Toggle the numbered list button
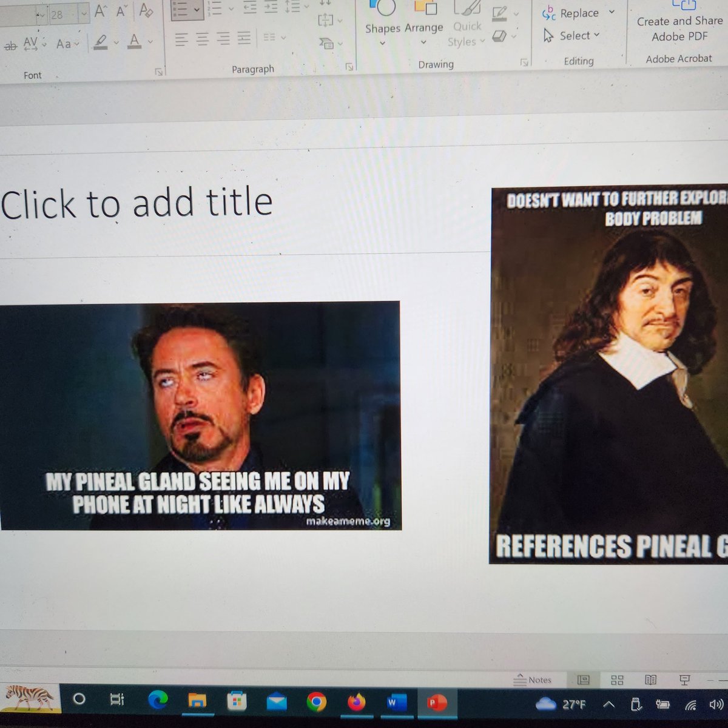The image size is (728, 728). point(214,8)
